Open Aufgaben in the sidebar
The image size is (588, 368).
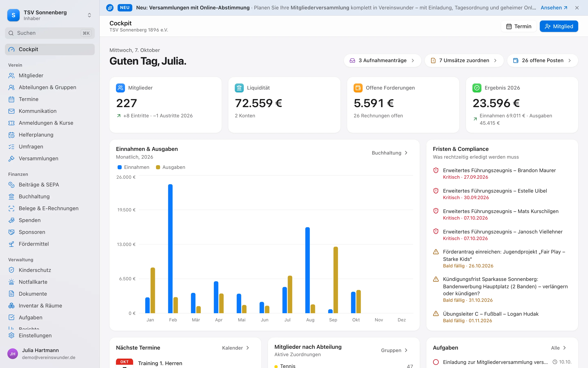50,318
